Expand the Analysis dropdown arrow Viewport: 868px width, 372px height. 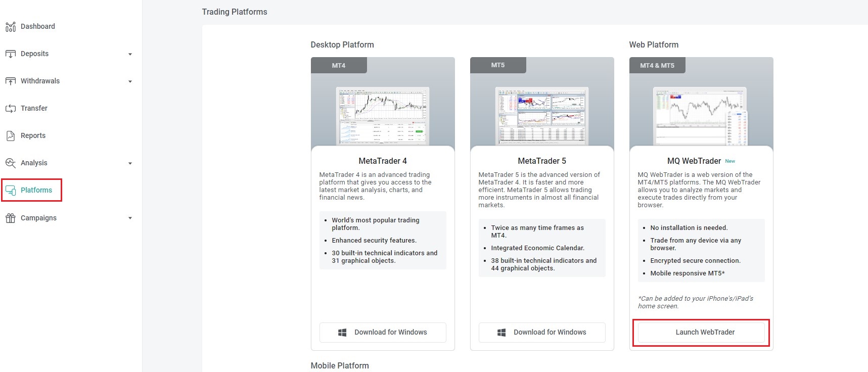coord(130,163)
